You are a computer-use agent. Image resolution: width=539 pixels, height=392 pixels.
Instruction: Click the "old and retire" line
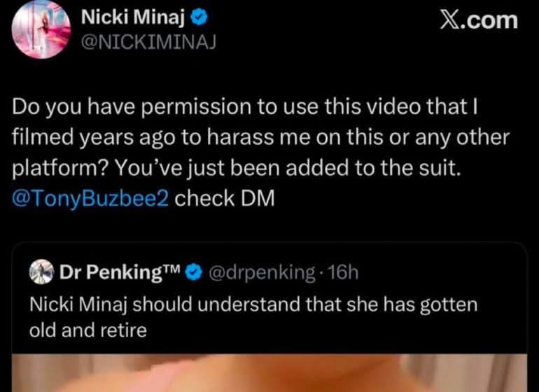coord(87,330)
